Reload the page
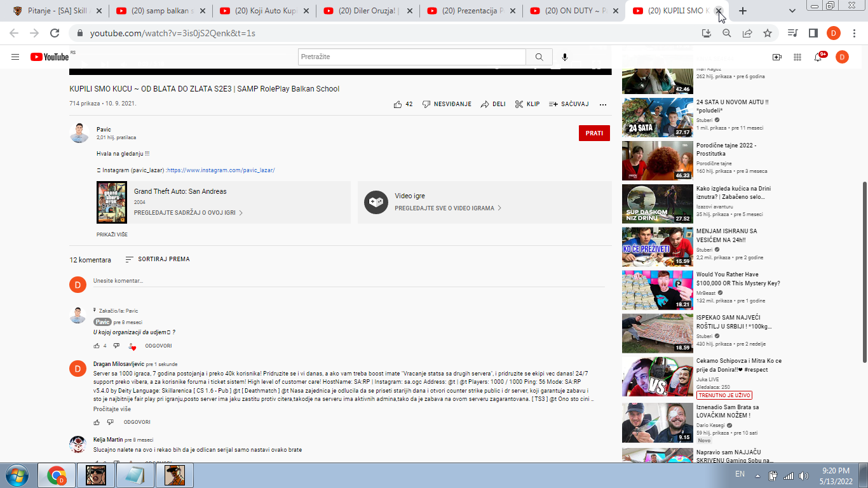The image size is (868, 488). coord(55,33)
